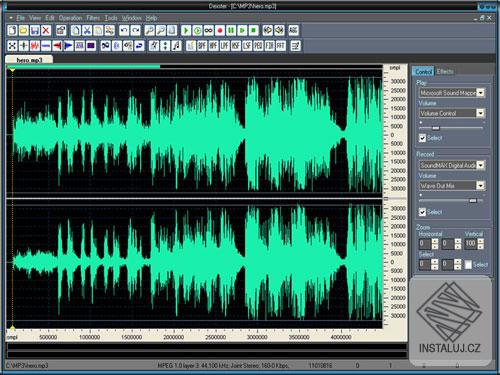
Task: Toggle the Select checkbox under Play volume
Action: pyautogui.click(x=422, y=138)
